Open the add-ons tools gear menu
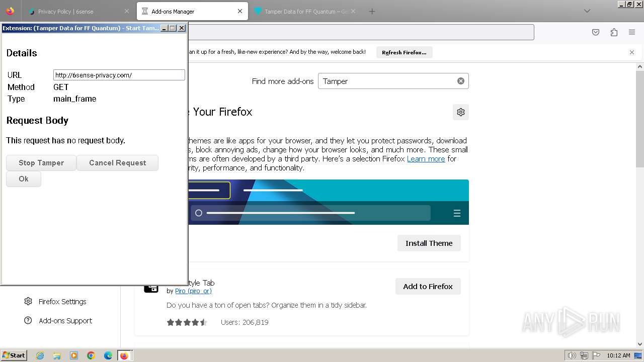644x362 pixels. point(460,112)
